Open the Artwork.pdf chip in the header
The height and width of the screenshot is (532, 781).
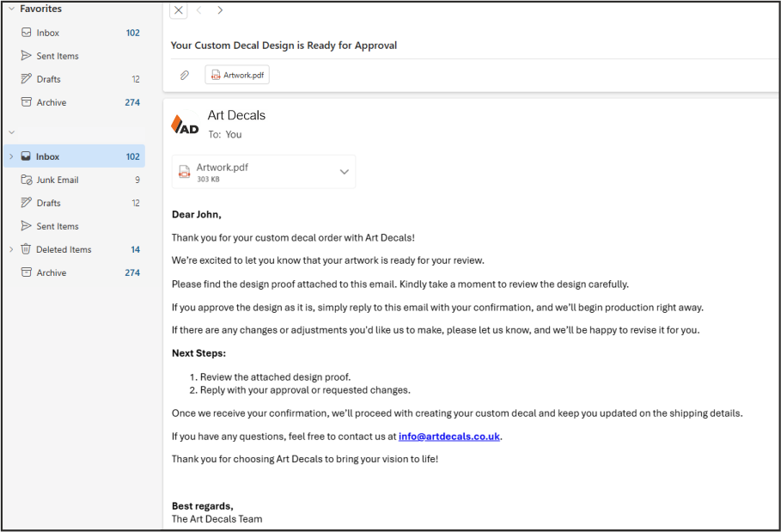coord(237,76)
